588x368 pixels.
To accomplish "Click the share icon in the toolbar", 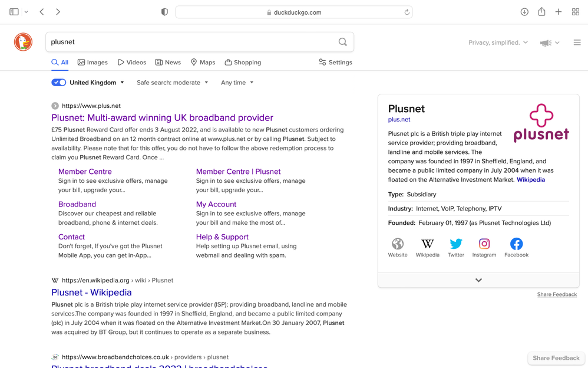I will 541,11.
